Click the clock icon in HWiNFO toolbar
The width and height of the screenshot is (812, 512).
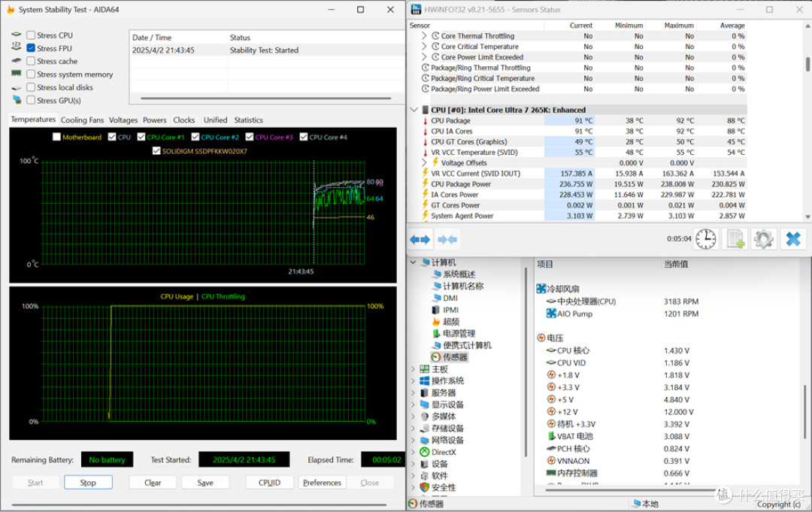point(705,239)
